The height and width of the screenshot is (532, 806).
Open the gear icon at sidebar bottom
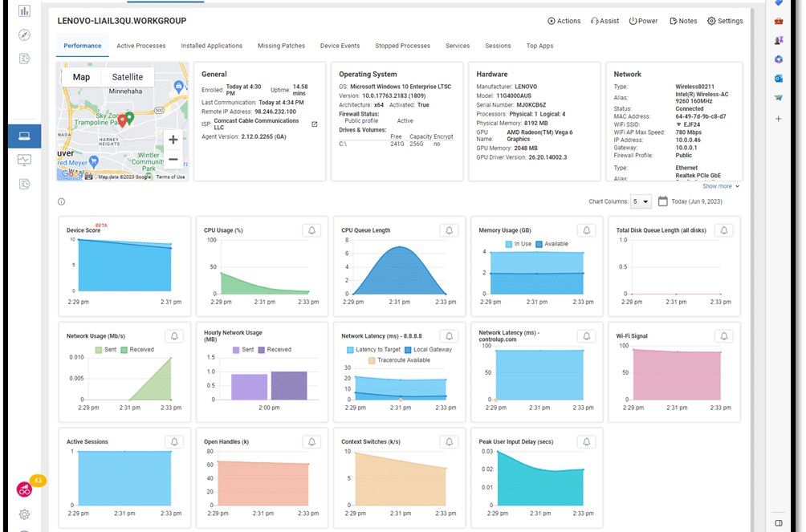24,514
